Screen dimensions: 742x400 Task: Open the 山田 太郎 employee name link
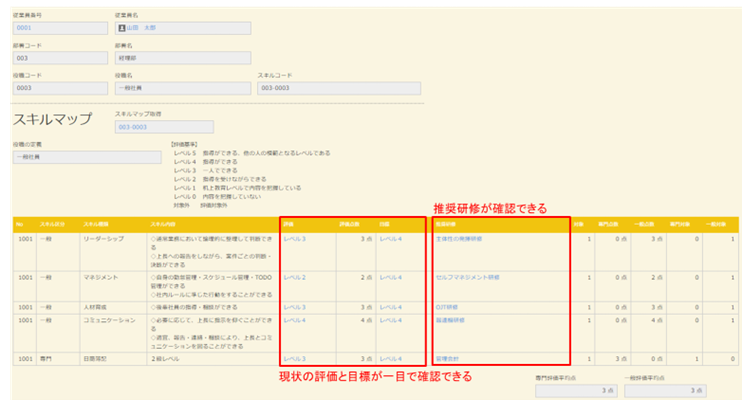[x=141, y=28]
